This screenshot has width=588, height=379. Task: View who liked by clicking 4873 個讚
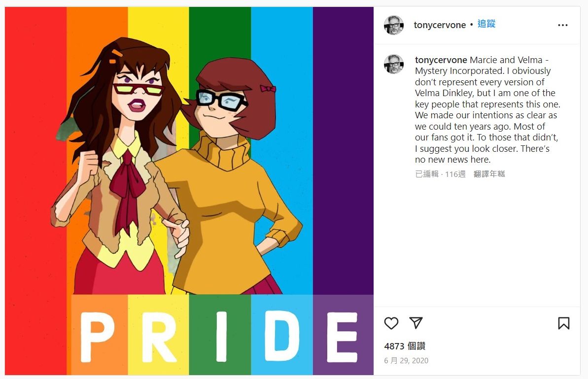tap(404, 346)
